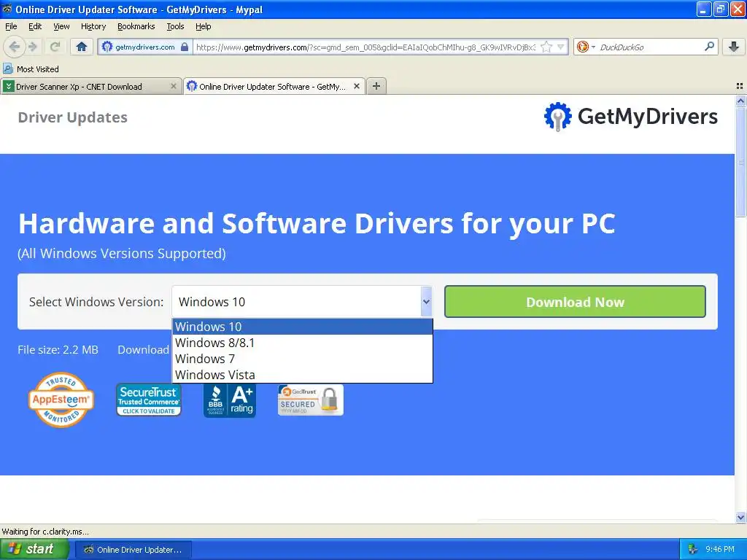
Task: Click the vertical scrollbar thumb
Action: pyautogui.click(x=740, y=162)
